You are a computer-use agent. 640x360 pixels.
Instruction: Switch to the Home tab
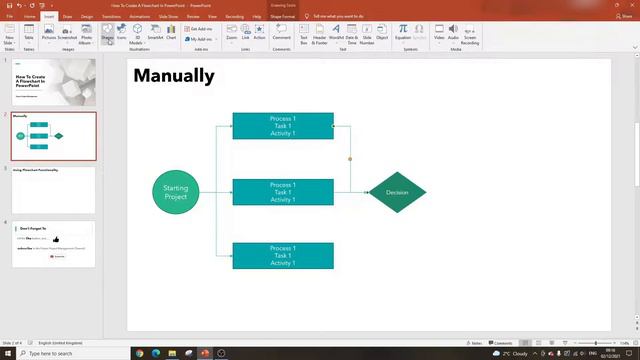click(29, 17)
